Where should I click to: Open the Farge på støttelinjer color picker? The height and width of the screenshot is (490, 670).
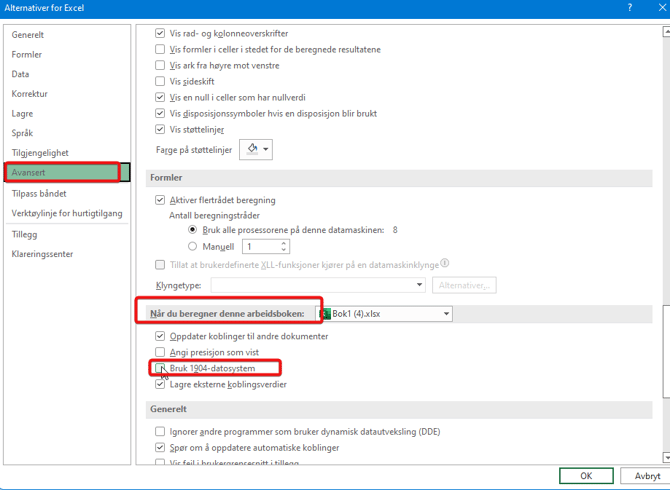point(256,150)
